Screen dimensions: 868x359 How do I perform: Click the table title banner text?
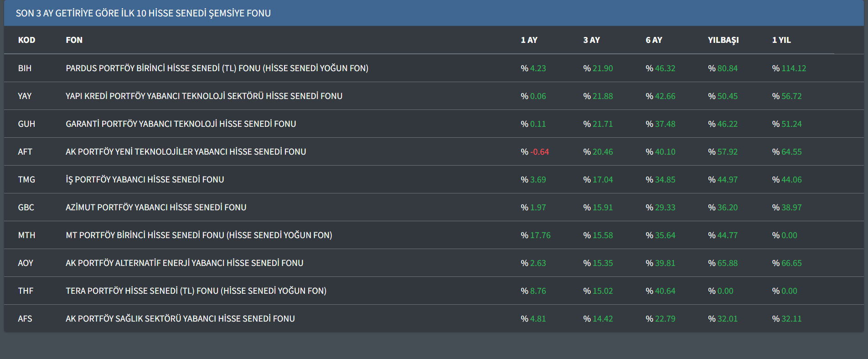click(x=143, y=13)
